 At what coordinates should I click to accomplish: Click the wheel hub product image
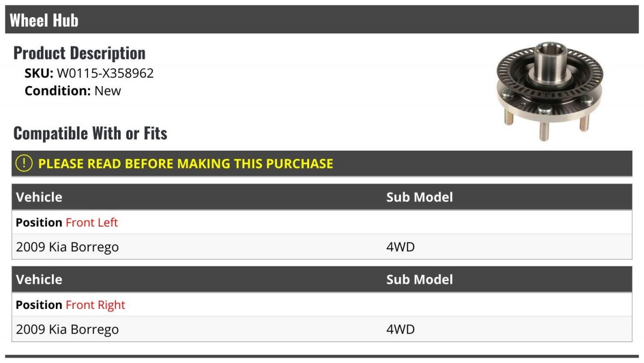coord(549,92)
